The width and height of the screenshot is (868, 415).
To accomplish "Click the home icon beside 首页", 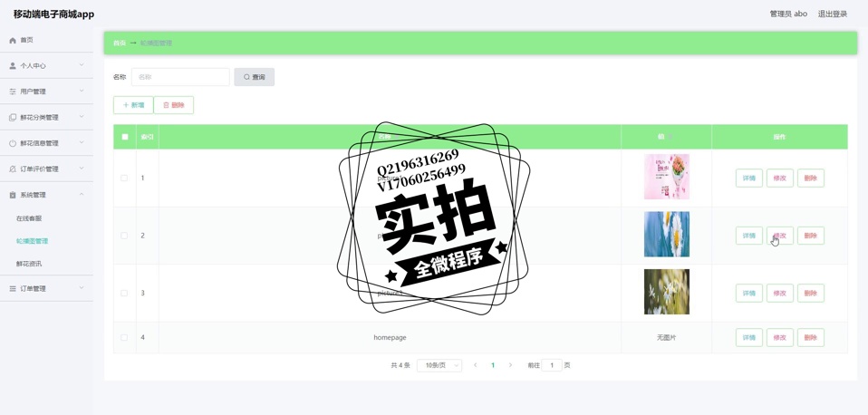I will pos(13,40).
